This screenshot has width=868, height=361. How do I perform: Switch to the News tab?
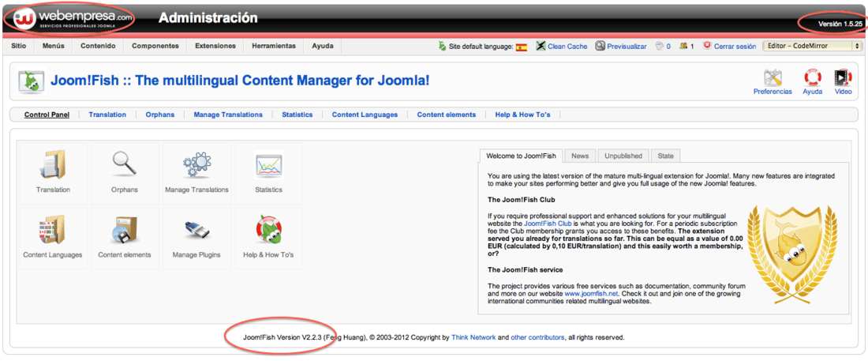click(580, 156)
